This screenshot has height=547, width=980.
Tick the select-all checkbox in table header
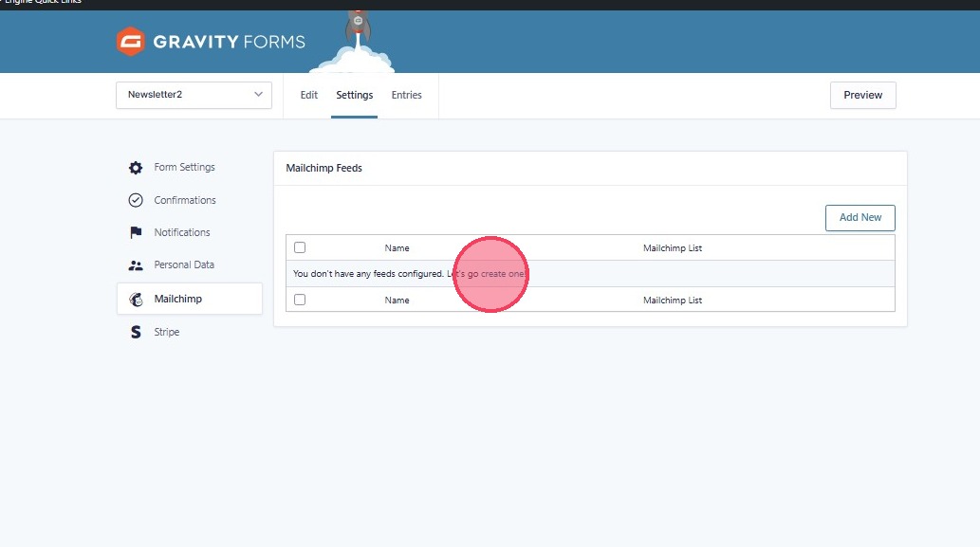tap(300, 247)
